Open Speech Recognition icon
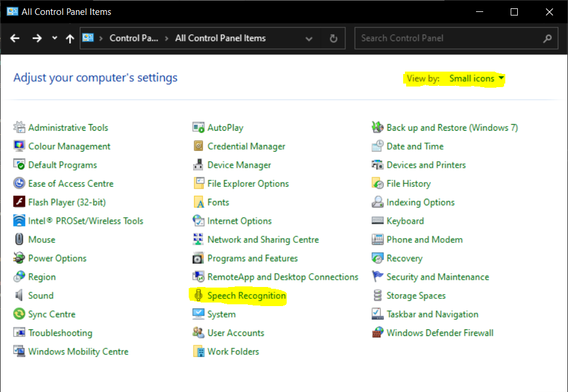The image size is (568, 392). point(198,295)
